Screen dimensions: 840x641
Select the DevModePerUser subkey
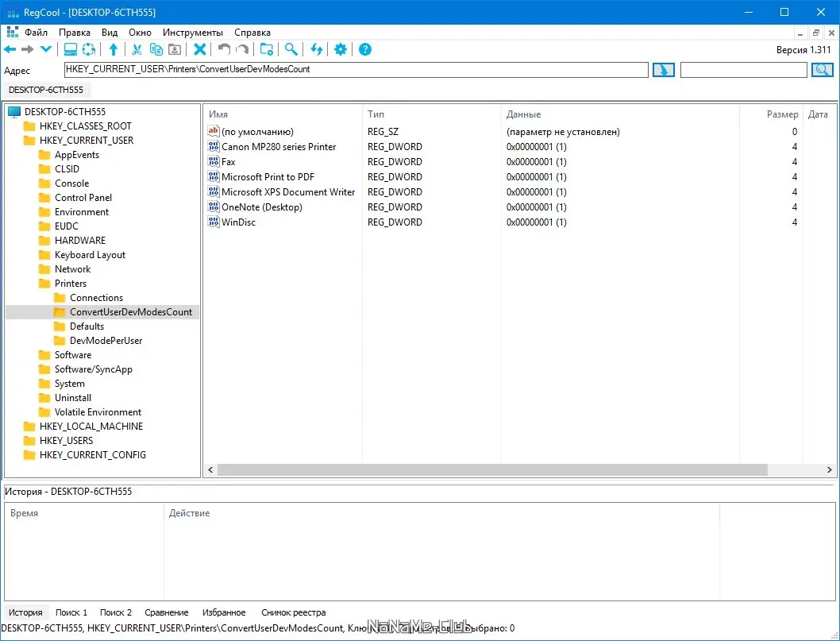106,340
